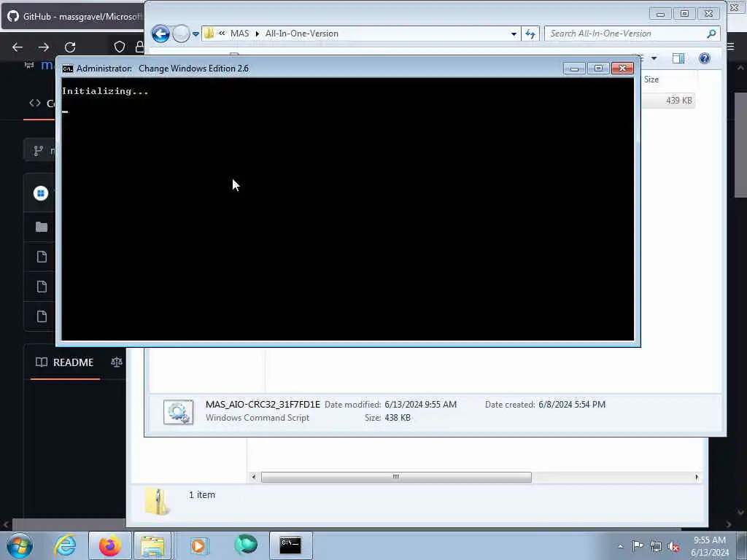Viewport: 747px width, 560px height.
Task: Open the Windows Start menu
Action: pyautogui.click(x=20, y=545)
